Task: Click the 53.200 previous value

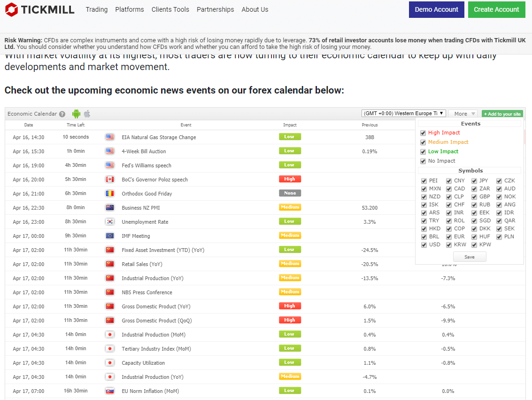Action: coord(370,208)
